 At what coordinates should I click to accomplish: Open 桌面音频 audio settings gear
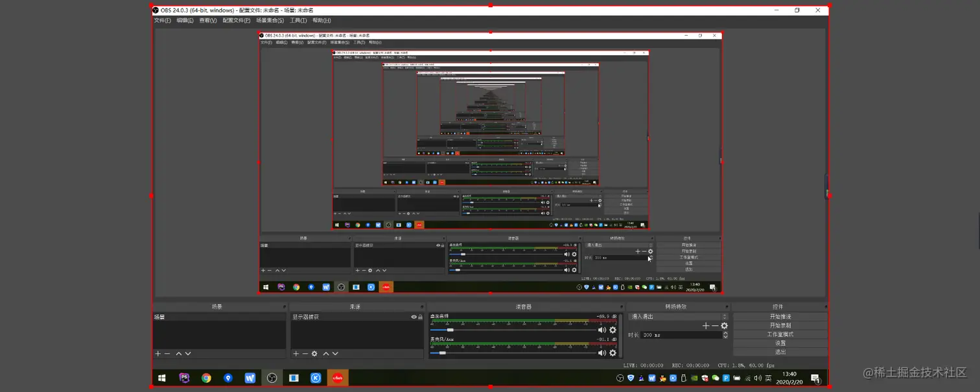click(612, 330)
